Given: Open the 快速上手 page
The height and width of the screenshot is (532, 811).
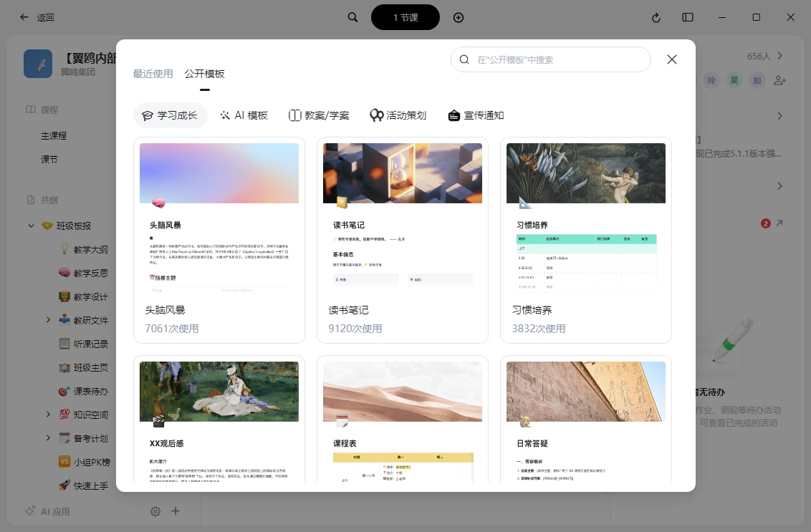Looking at the screenshot, I should tap(90, 486).
